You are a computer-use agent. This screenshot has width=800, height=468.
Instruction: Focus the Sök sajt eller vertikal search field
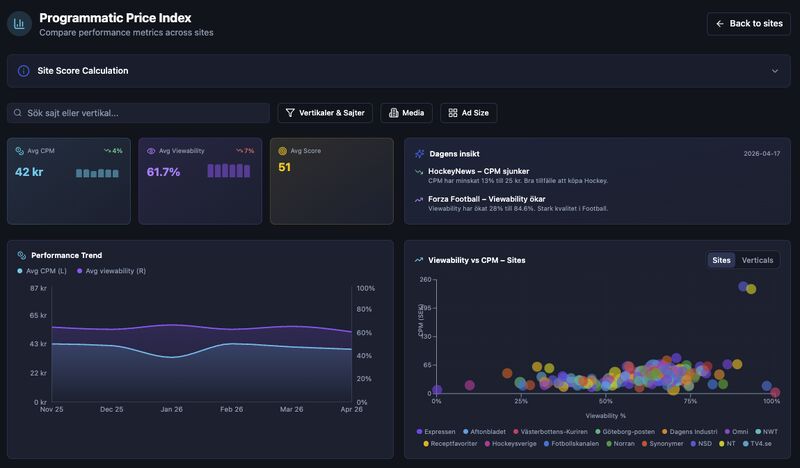click(x=138, y=113)
